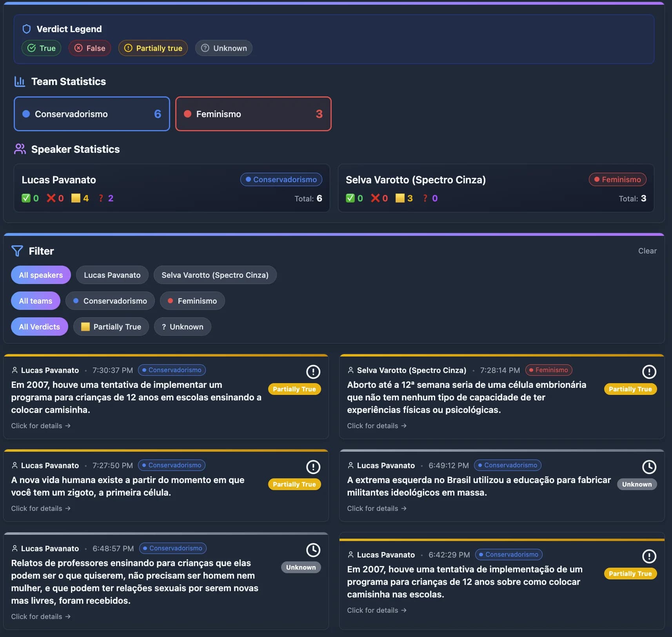Click the people icon beside Speaker Statistics
Viewport: 672px width, 637px height.
(x=20, y=149)
